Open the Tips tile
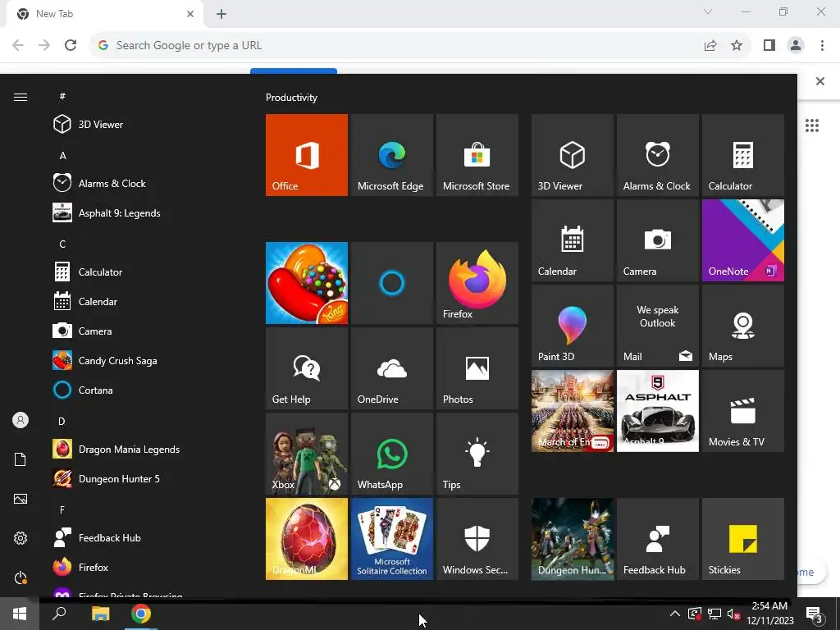The height and width of the screenshot is (630, 840). [x=477, y=453]
